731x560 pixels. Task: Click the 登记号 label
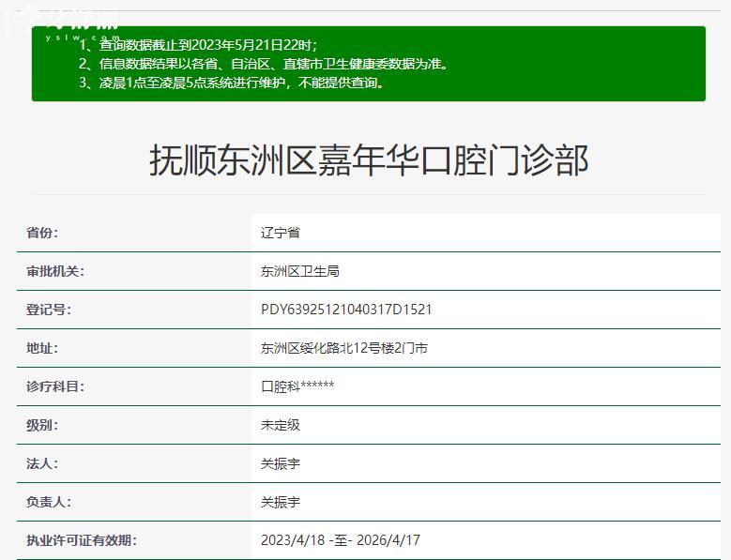[x=49, y=310]
